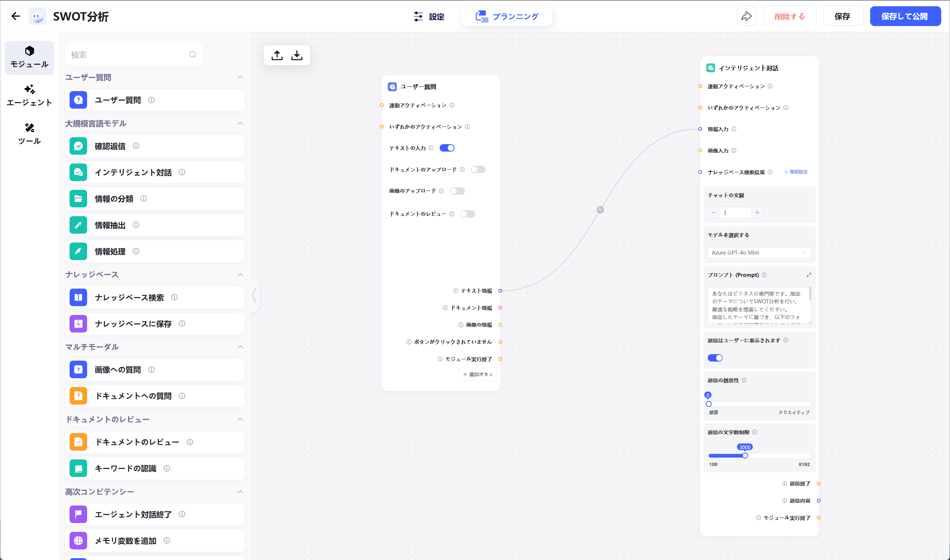Select the 情報抽出 module icon
950x560 pixels.
pos(78,225)
